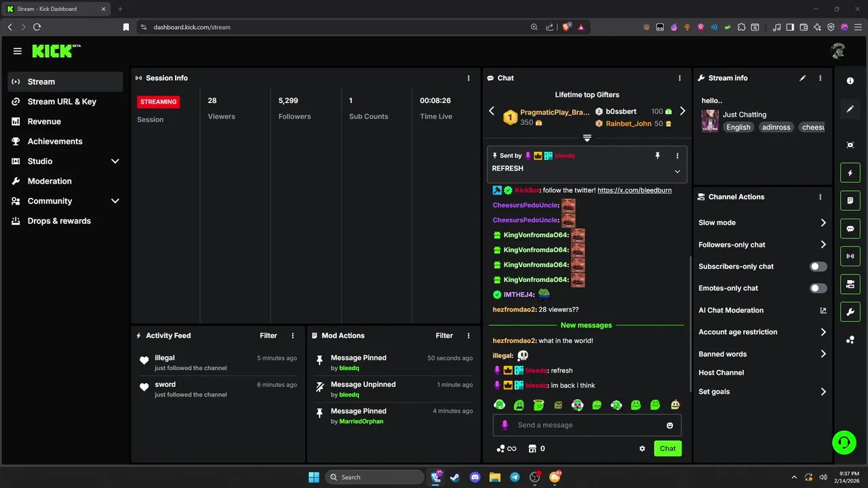Open the Mod Actions three-dot options

469,335
